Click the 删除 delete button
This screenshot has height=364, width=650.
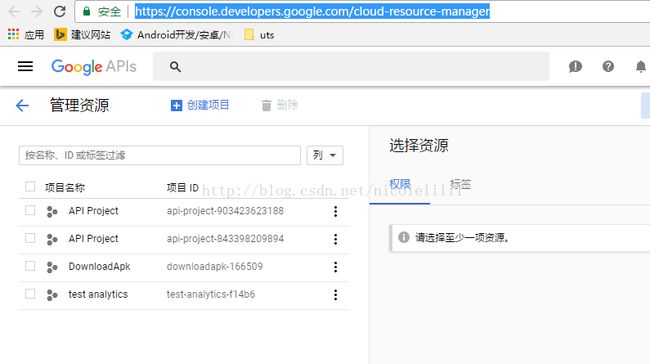tap(279, 105)
